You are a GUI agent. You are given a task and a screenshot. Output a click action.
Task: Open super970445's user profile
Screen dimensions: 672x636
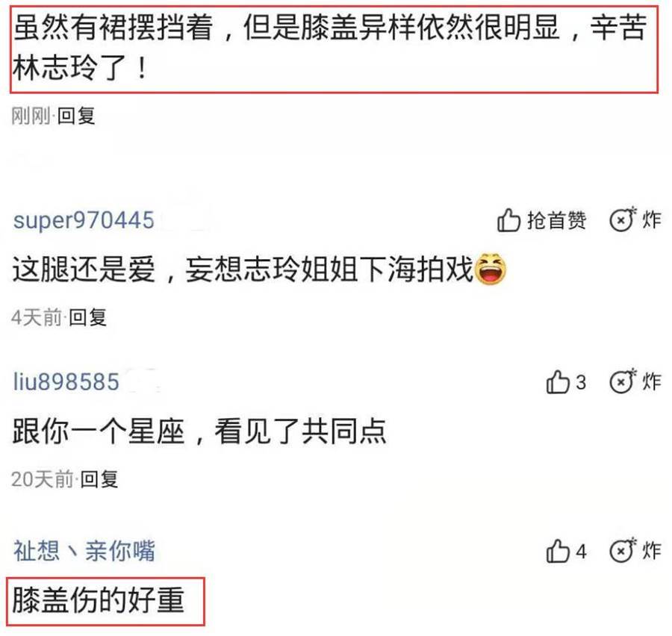tap(84, 220)
